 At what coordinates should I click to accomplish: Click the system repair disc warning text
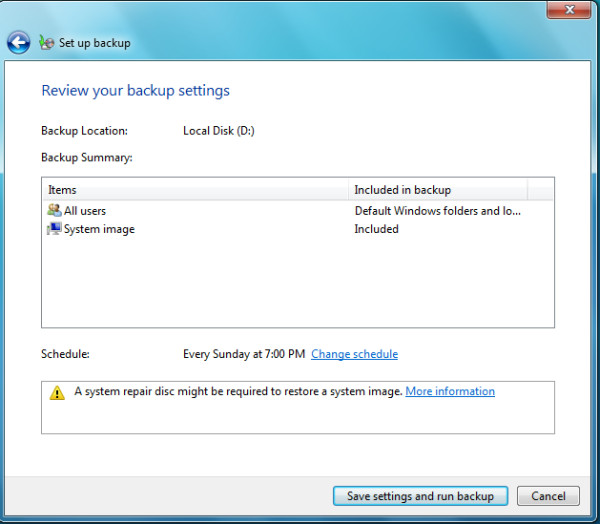pyautogui.click(x=238, y=391)
